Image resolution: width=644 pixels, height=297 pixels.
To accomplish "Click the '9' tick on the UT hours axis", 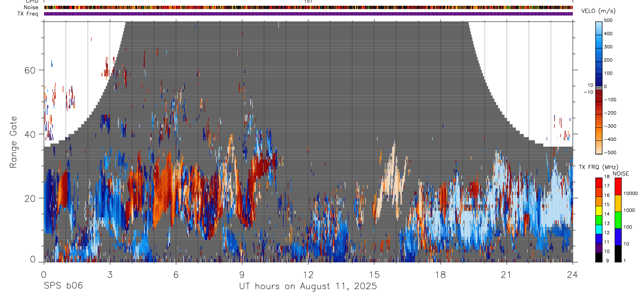I will click(242, 274).
